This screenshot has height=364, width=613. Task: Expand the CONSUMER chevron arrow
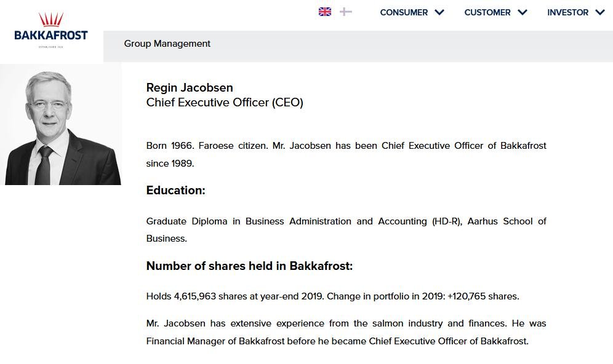(x=439, y=12)
